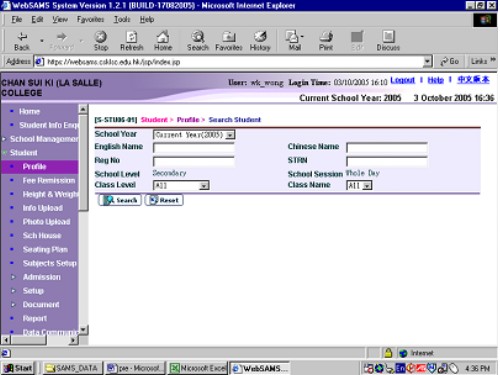Click the Reg No input field
The width and height of the screenshot is (500, 375).
click(194, 161)
